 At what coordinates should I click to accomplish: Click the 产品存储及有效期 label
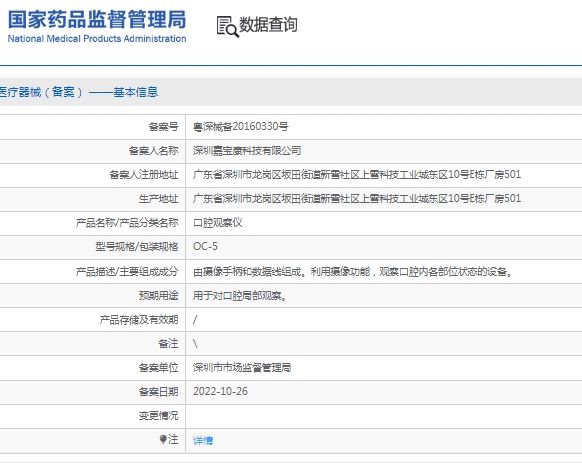pyautogui.click(x=139, y=320)
